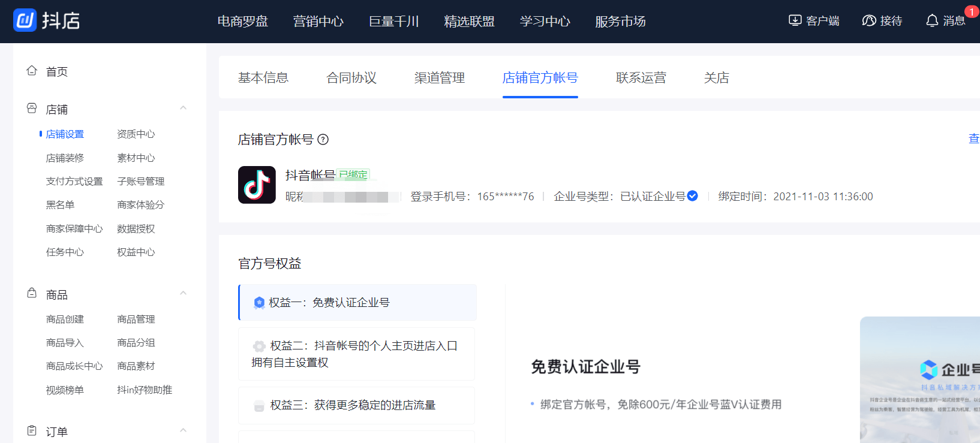The width and height of the screenshot is (980, 443).
Task: Click the 企业号 promotional image
Action: point(920,380)
